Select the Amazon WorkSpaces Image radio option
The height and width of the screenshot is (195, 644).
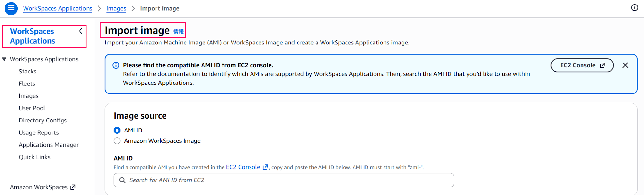(x=117, y=141)
